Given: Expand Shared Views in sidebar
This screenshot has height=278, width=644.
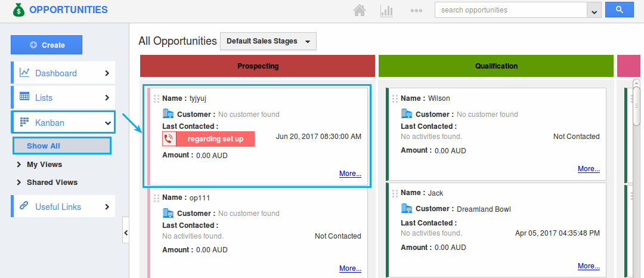Looking at the screenshot, I should 51,183.
